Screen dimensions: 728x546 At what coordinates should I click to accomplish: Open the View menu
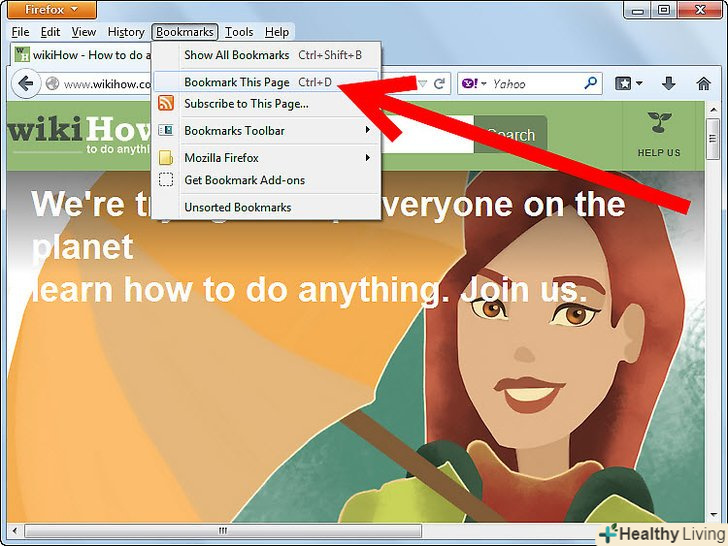pos(84,32)
